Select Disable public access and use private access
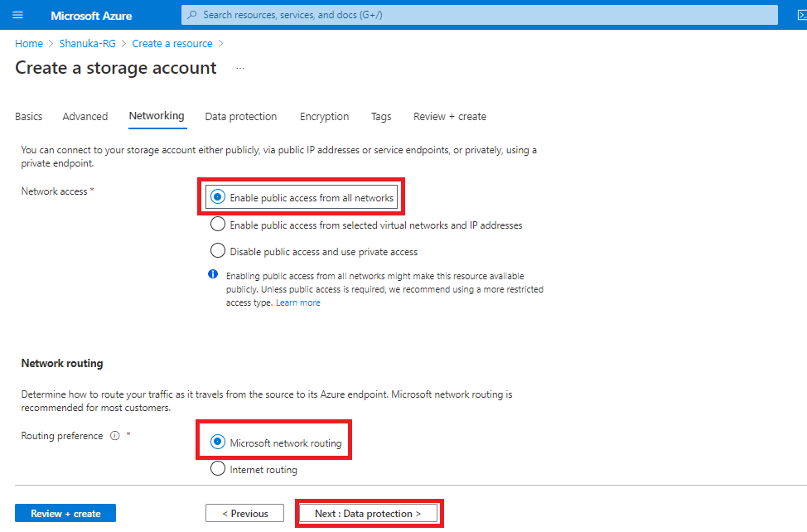Screen dimensions: 807x532 (218, 250)
